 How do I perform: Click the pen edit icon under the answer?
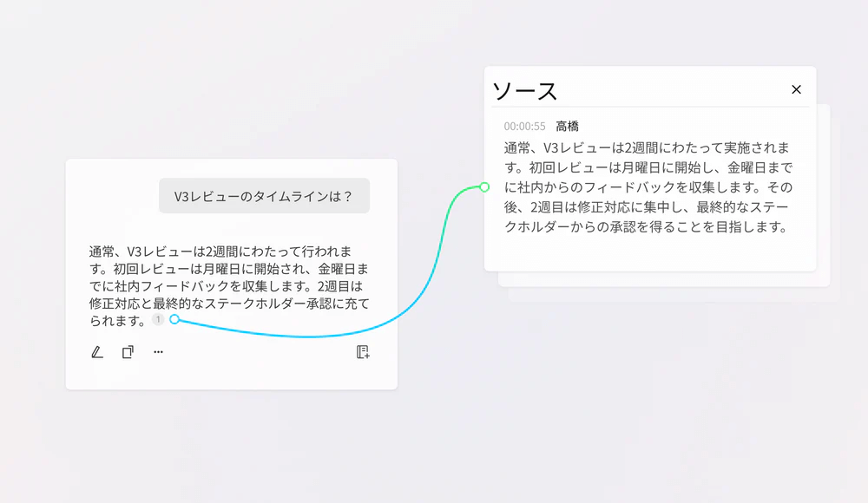[x=97, y=352]
